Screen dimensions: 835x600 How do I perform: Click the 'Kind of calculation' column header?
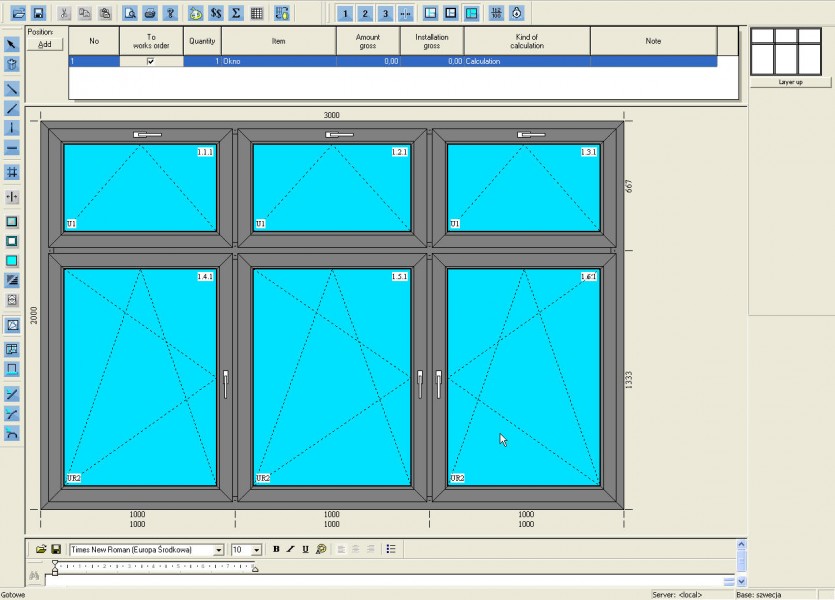pyautogui.click(x=527, y=41)
